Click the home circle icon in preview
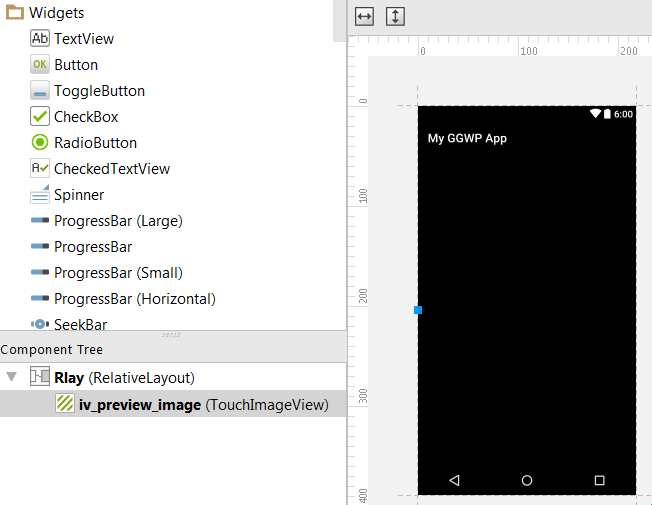The width and height of the screenshot is (652, 505). [527, 480]
